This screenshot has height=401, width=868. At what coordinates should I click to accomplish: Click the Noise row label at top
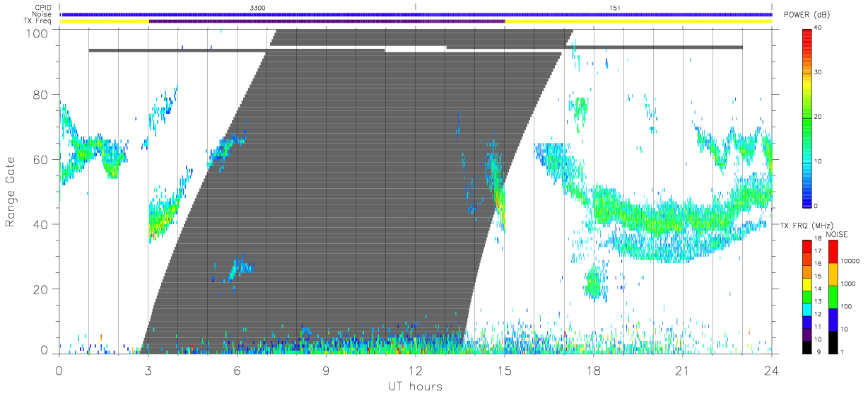tap(42, 14)
